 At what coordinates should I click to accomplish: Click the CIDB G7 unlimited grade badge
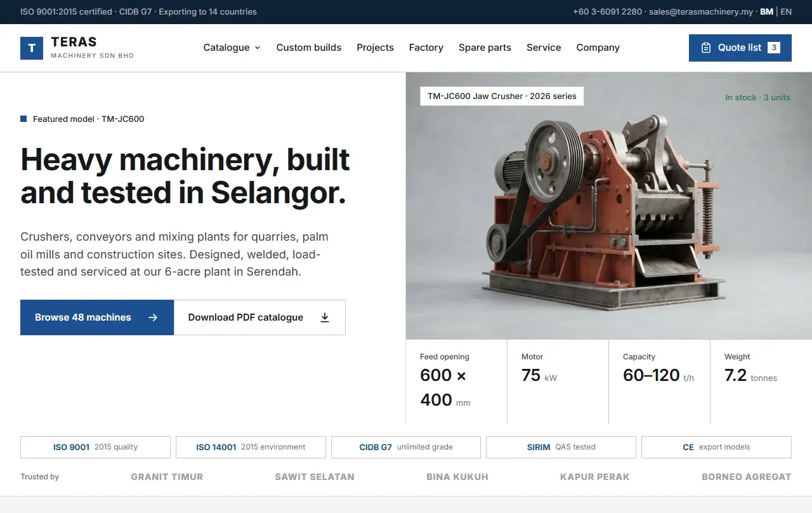tap(406, 447)
